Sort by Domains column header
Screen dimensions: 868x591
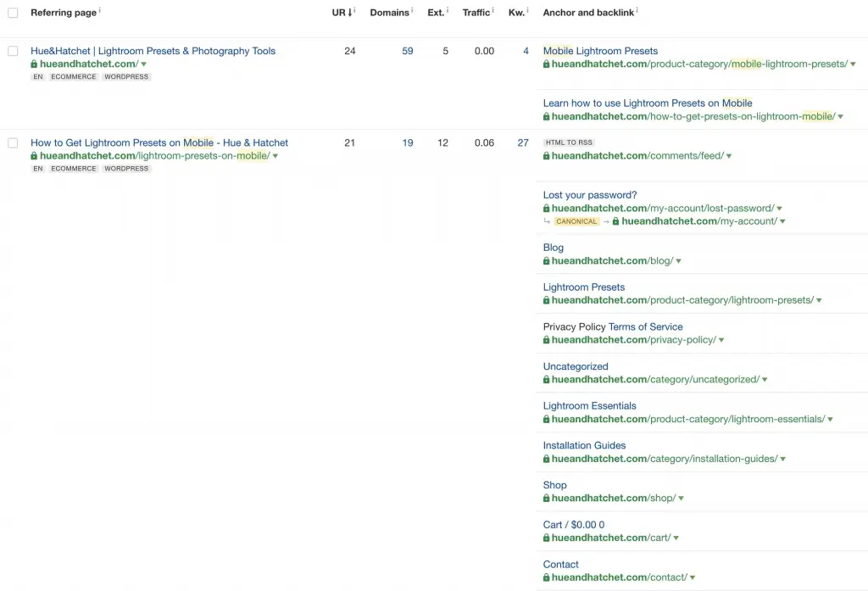click(x=390, y=12)
